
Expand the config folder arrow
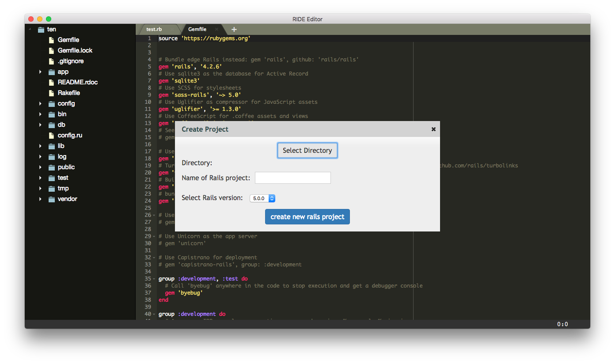pyautogui.click(x=40, y=103)
